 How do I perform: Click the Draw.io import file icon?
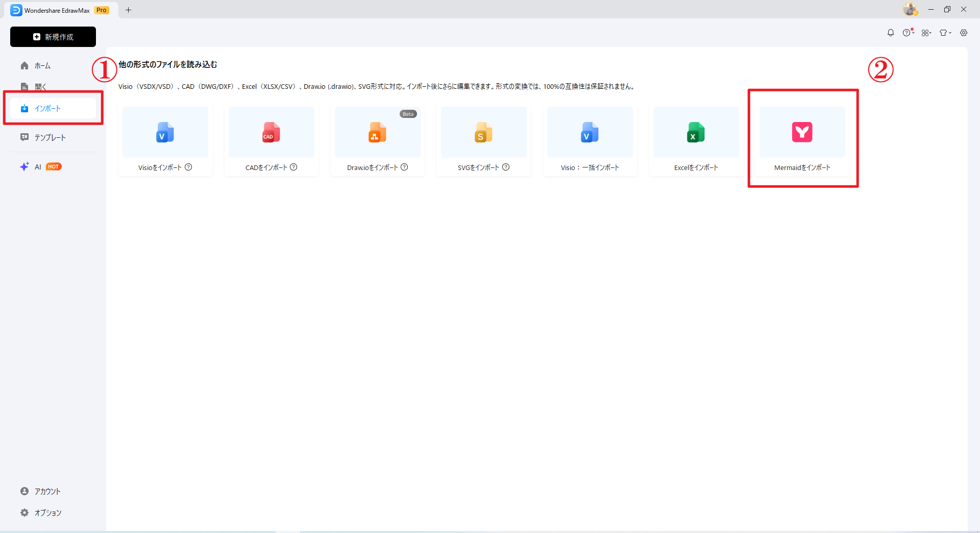coord(377,132)
